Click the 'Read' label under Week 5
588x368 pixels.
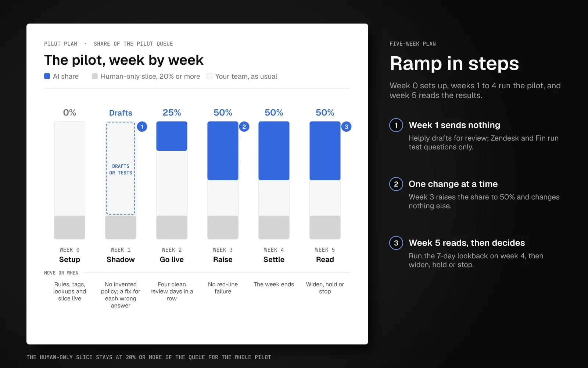coord(325,259)
